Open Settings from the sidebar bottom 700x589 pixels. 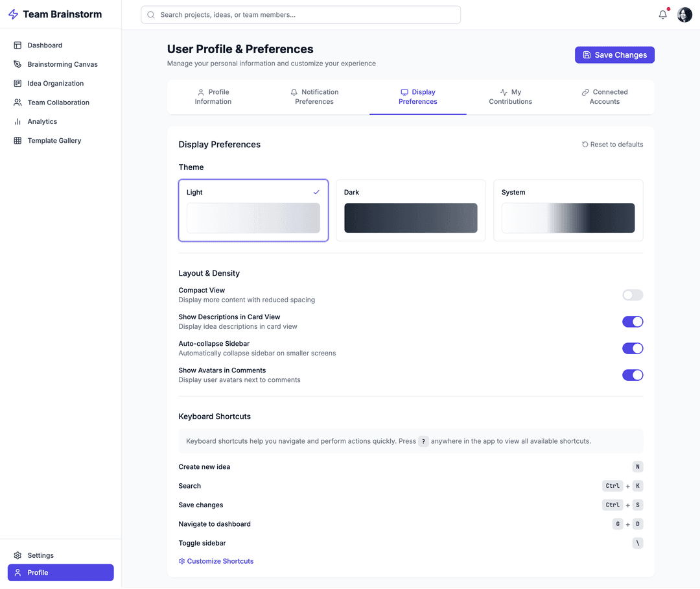coord(40,555)
